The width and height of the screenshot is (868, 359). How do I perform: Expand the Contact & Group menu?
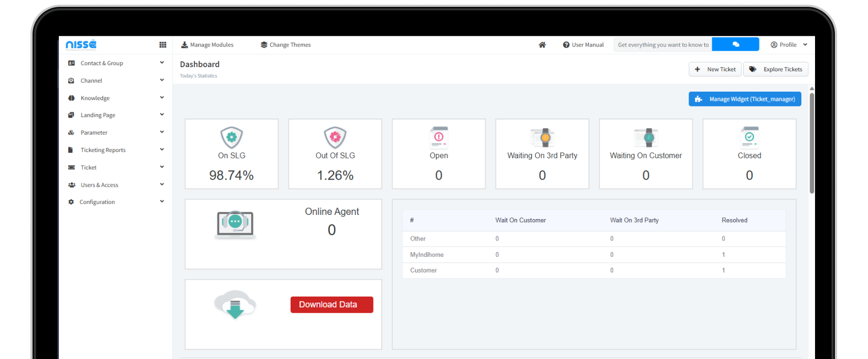tap(115, 63)
